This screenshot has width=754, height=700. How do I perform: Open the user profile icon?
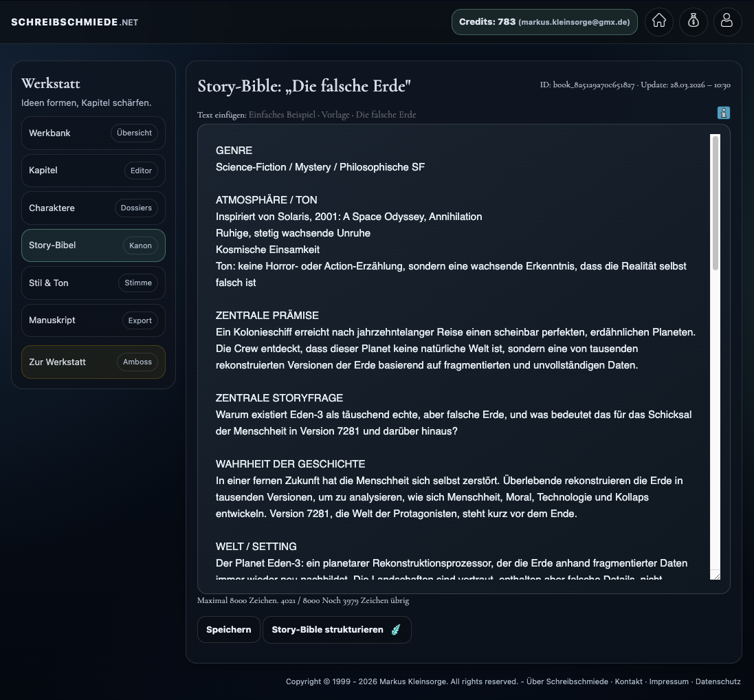pos(727,21)
